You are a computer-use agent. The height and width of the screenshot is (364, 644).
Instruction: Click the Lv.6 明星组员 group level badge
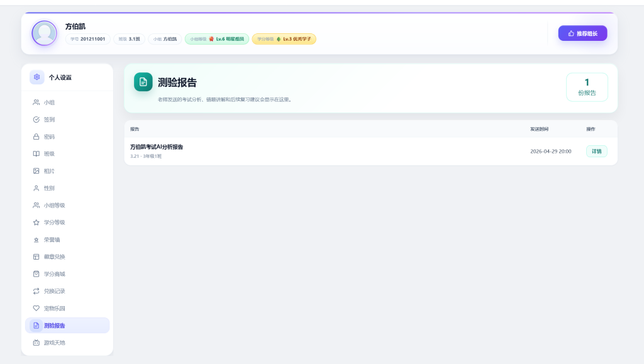[217, 39]
